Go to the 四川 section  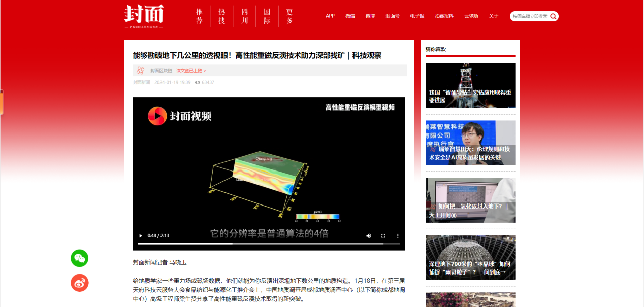click(x=245, y=16)
